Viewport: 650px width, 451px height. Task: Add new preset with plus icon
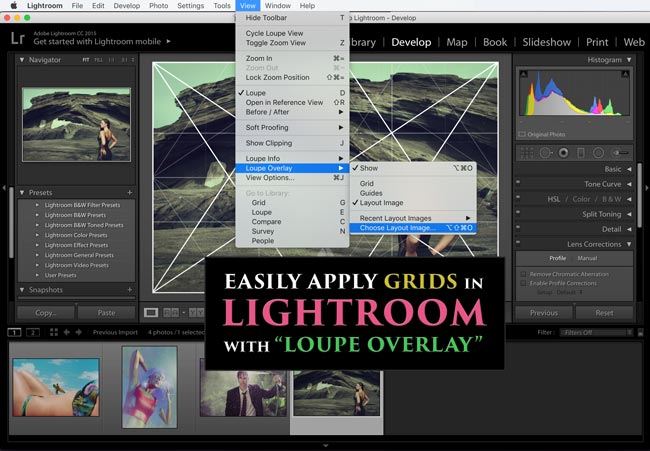click(130, 192)
